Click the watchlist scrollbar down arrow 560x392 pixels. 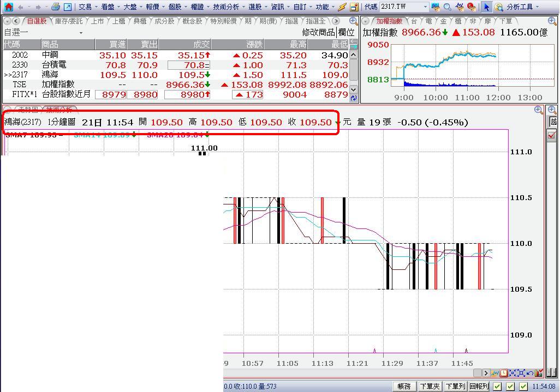pyautogui.click(x=354, y=89)
